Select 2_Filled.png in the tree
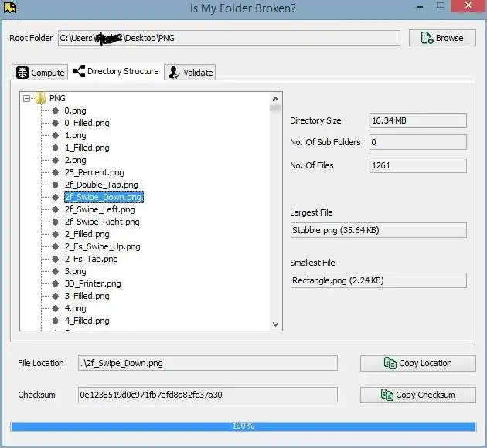The height and width of the screenshot is (448, 487). [x=87, y=234]
